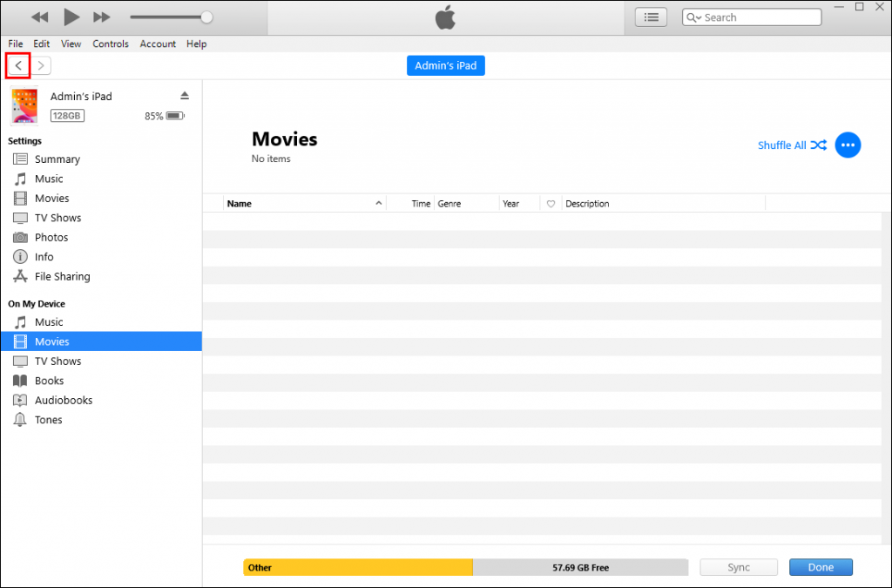892x588 pixels.
Task: Click the Done button
Action: coord(821,567)
